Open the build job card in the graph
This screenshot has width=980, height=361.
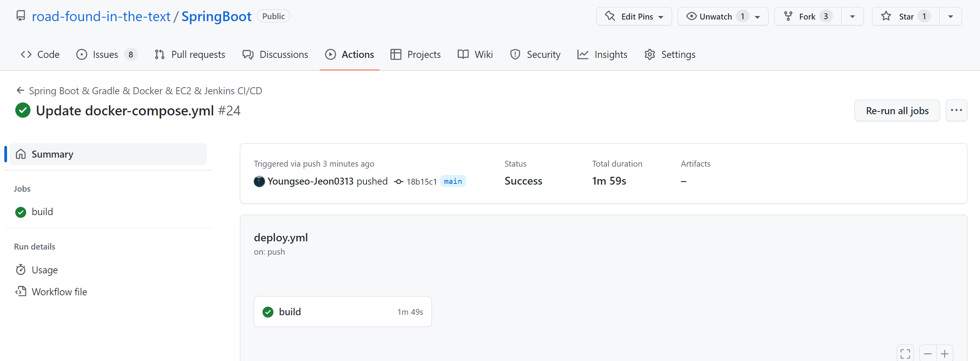click(343, 312)
